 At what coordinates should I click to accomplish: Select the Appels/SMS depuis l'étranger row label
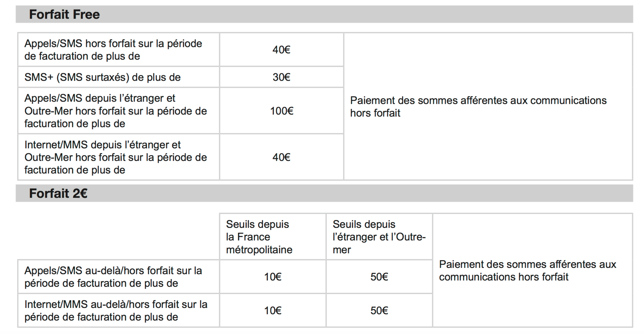pyautogui.click(x=116, y=111)
